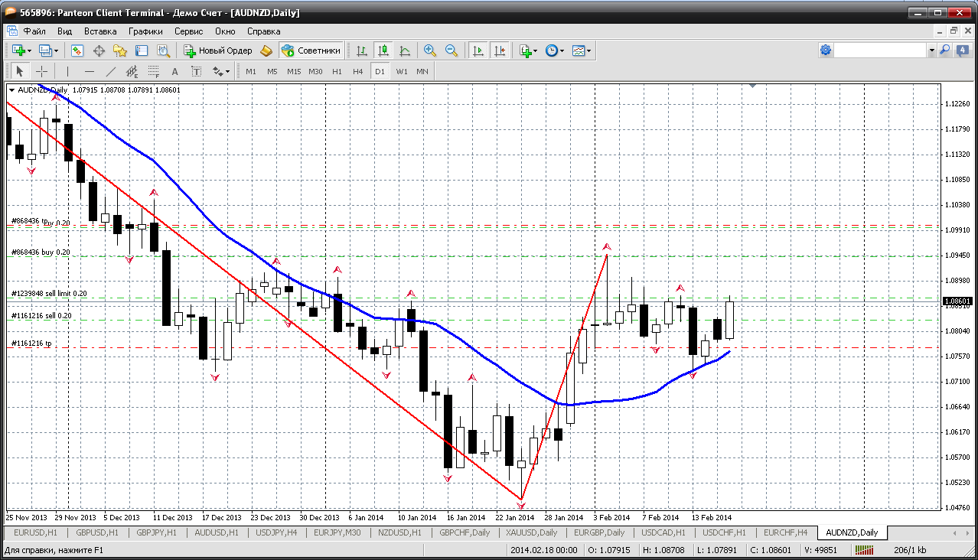Open the Market Watch panel
Viewport: 978px width, 560px height.
tap(77, 50)
